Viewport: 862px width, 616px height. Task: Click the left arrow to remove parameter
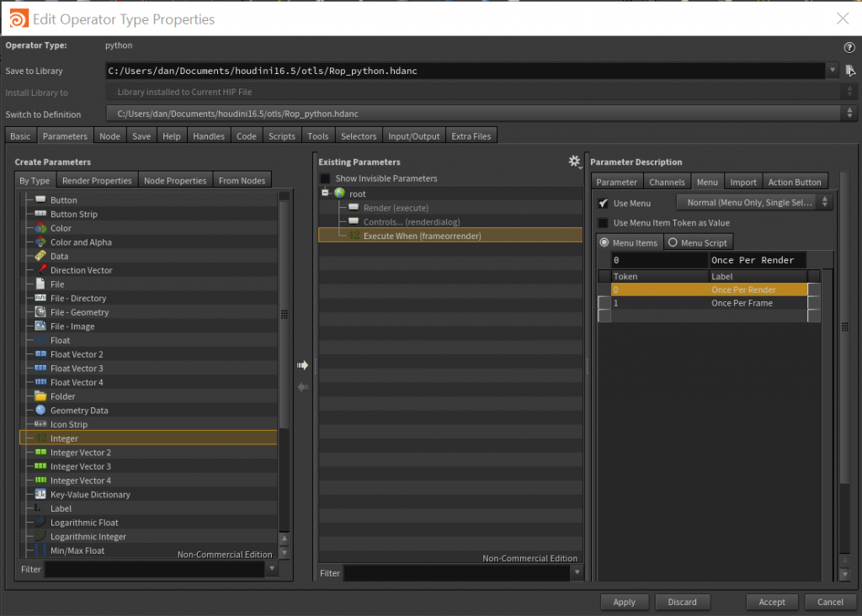click(x=303, y=387)
